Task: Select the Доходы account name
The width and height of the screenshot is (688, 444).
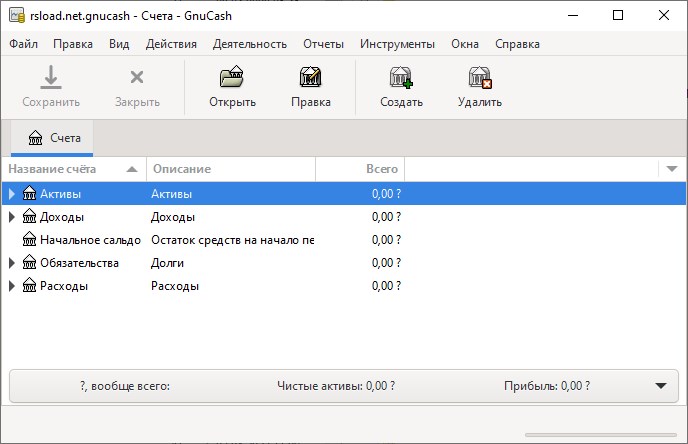Action: click(x=62, y=217)
